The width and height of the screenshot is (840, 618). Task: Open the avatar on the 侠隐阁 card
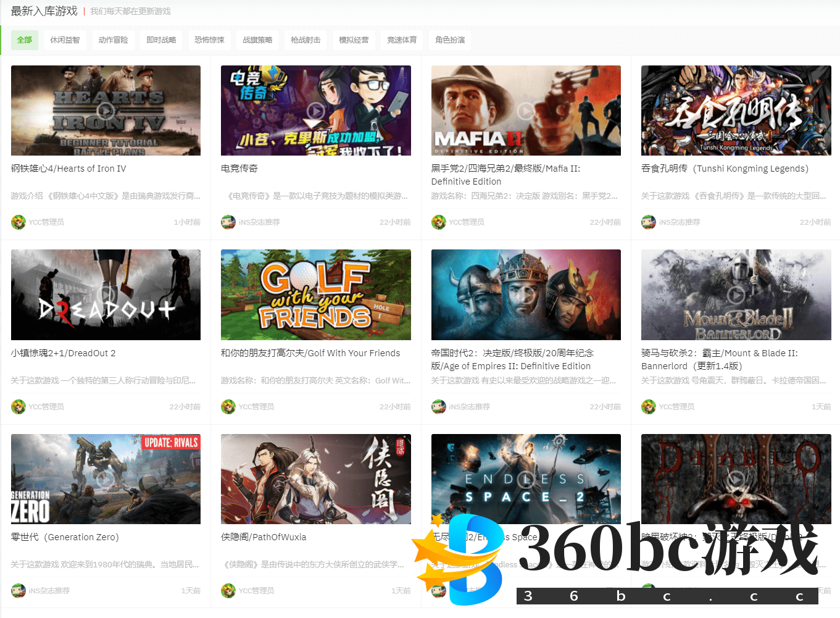[x=228, y=590]
